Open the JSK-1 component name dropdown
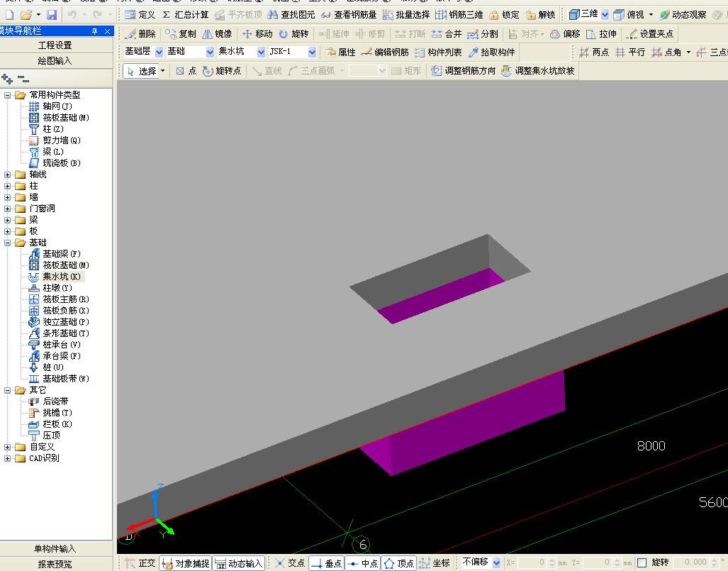The height and width of the screenshot is (571, 728). [x=313, y=52]
